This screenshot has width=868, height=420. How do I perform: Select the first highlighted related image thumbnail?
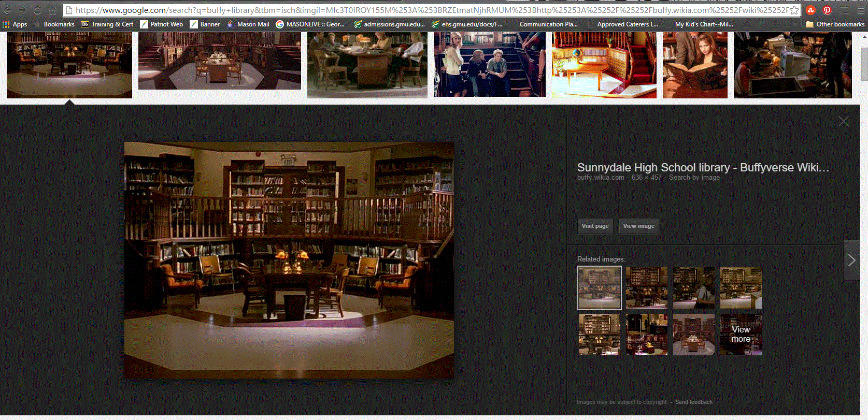600,288
